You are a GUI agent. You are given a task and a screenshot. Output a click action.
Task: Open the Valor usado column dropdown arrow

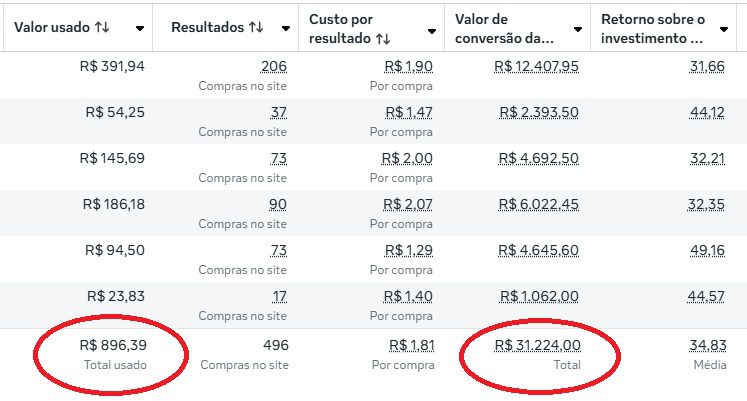pos(139,29)
